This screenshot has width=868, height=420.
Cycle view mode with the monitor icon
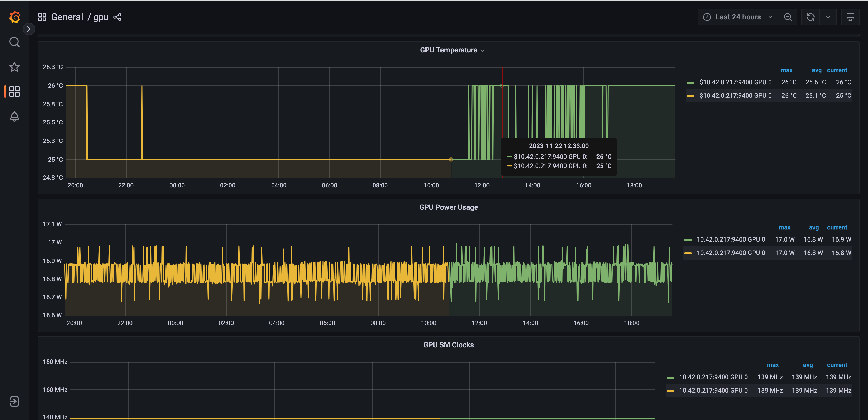[850, 17]
